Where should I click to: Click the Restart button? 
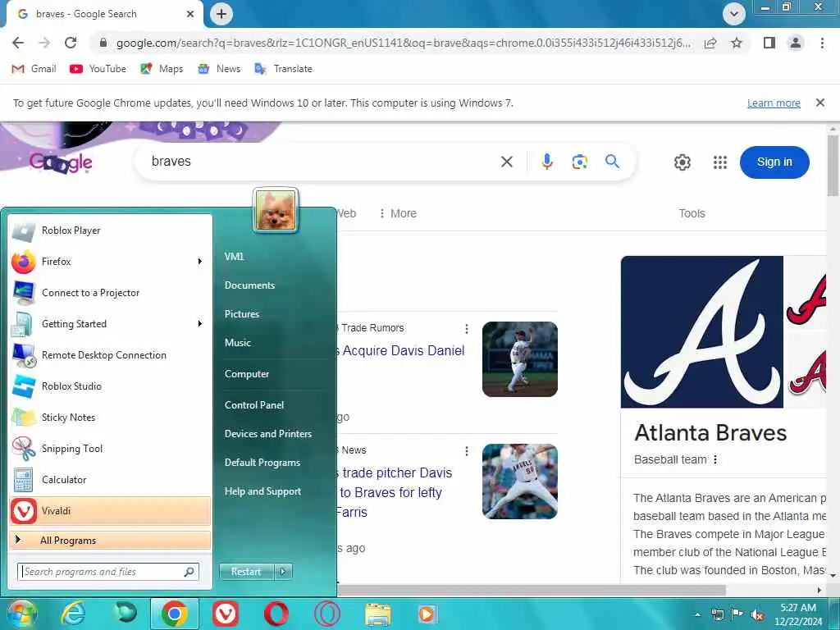246,572
